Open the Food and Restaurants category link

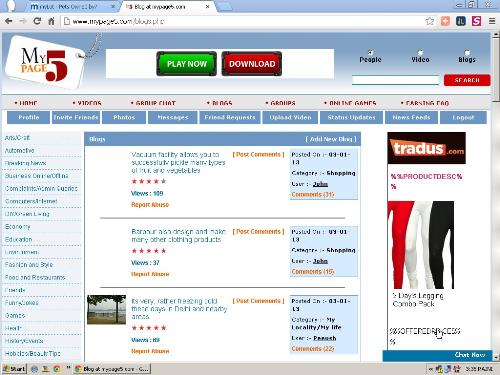coord(35,277)
